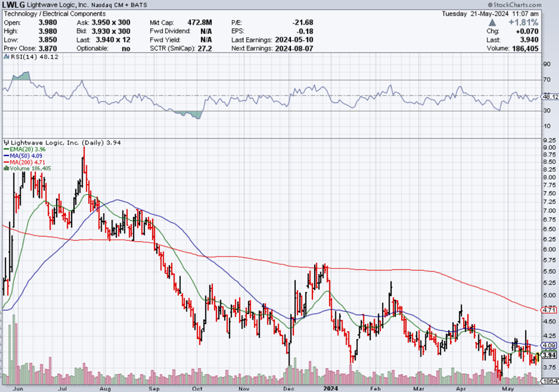Click the Fwd Dividend N/A value

(206, 31)
